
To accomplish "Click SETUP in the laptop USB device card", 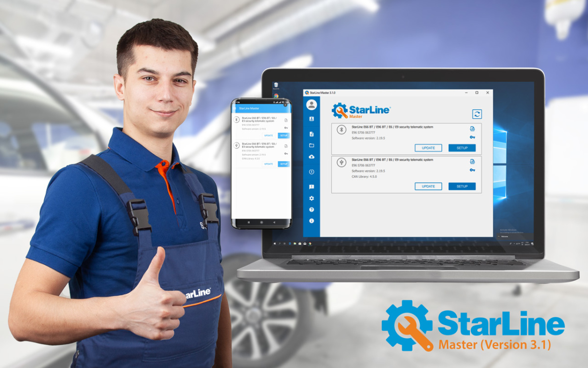I will pyautogui.click(x=462, y=186).
